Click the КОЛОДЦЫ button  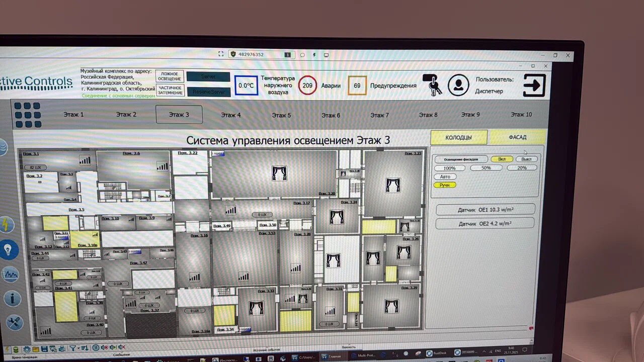pyautogui.click(x=459, y=137)
